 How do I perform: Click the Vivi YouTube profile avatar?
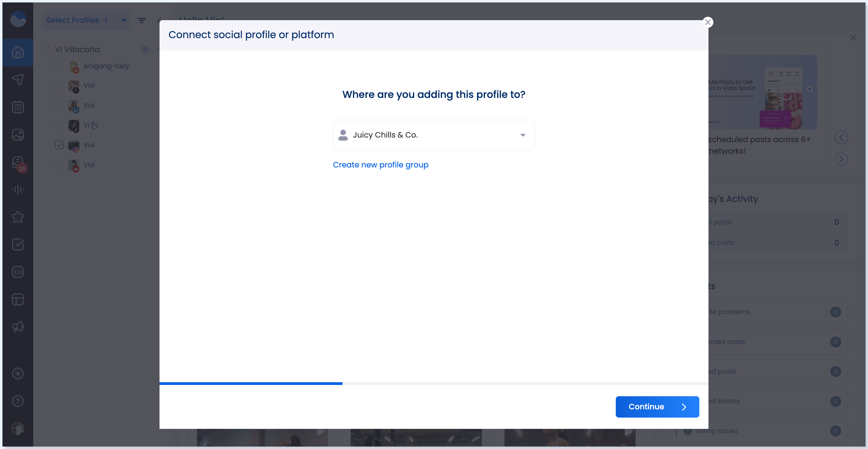74,166
